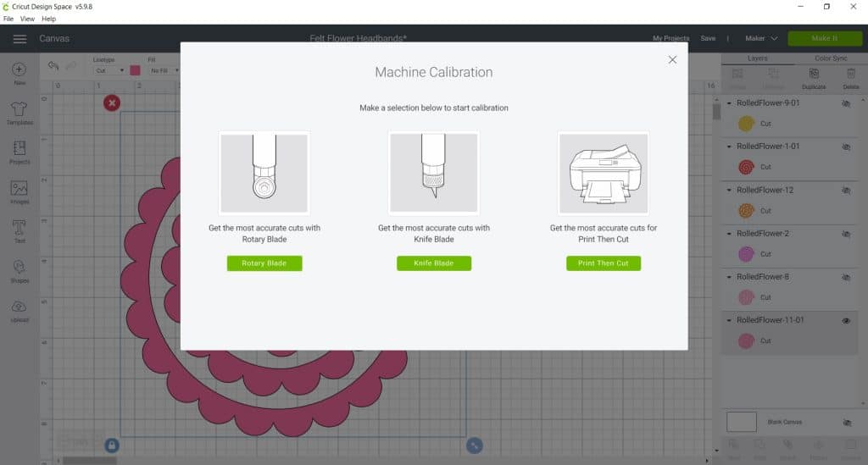Click the red RolledFlower-1-01 thumbnail
This screenshot has height=465, width=868.
tap(746, 166)
